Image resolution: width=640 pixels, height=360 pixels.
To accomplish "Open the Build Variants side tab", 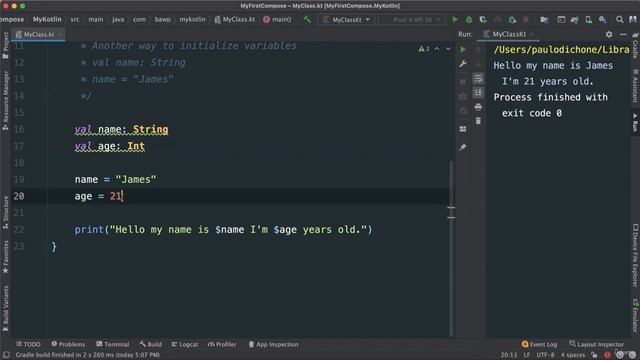I will (x=5, y=309).
